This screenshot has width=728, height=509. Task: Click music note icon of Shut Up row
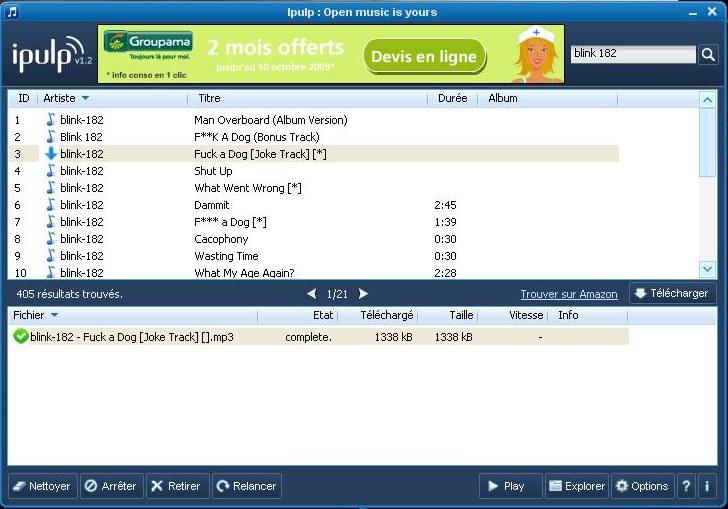coord(51,170)
